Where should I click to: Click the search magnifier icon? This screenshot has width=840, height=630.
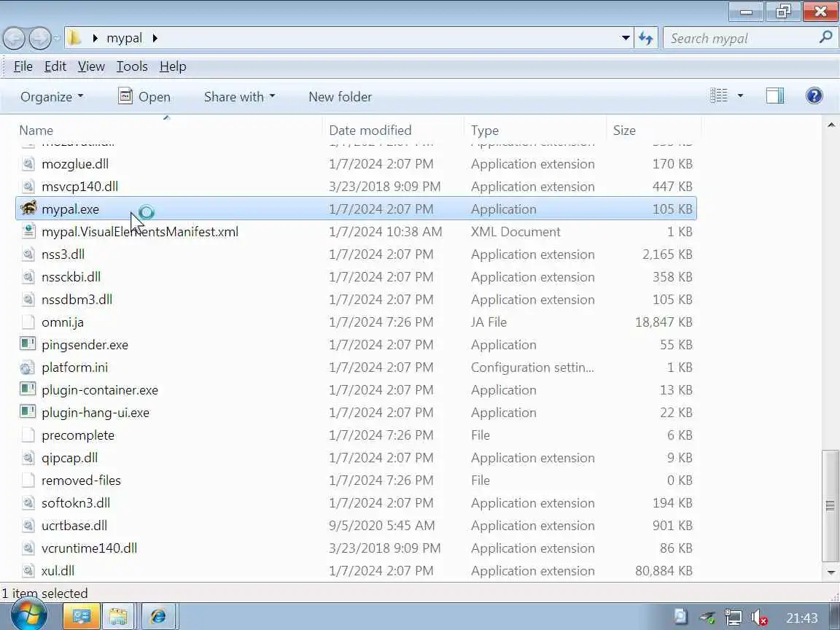(825, 37)
